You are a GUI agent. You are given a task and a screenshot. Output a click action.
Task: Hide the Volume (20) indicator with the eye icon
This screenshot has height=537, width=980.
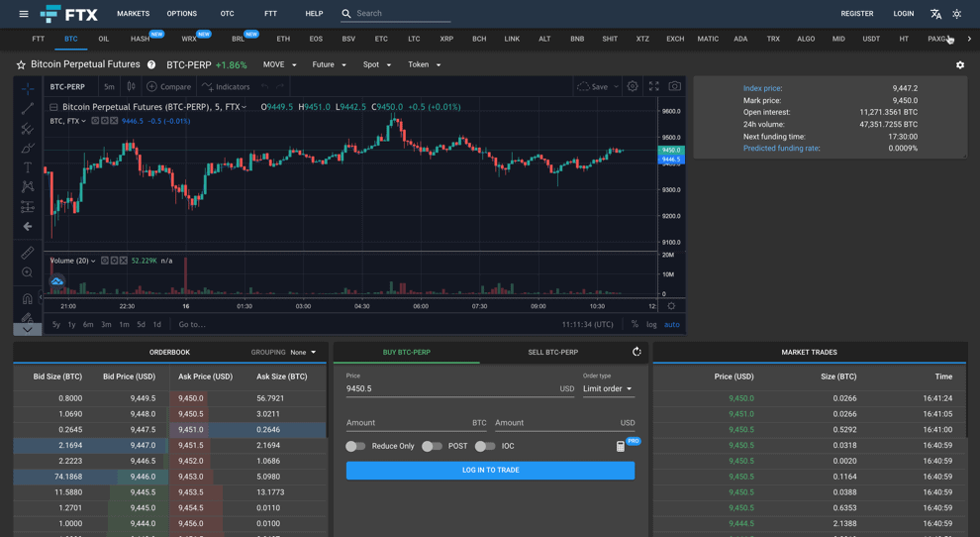pyautogui.click(x=105, y=261)
